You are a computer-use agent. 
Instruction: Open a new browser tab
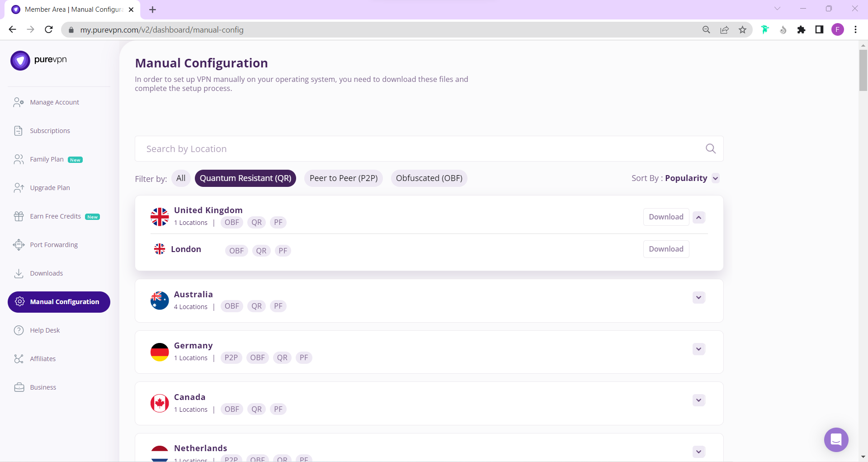pos(152,10)
